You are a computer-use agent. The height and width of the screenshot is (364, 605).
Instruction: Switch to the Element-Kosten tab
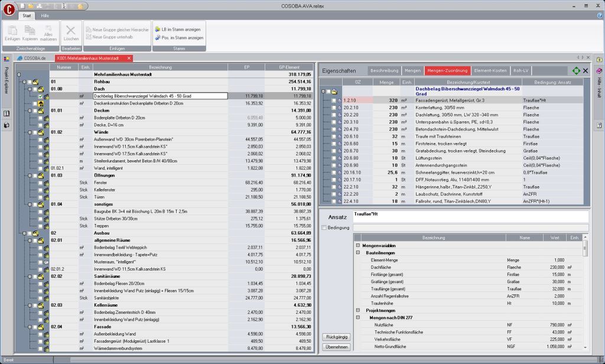click(x=490, y=70)
